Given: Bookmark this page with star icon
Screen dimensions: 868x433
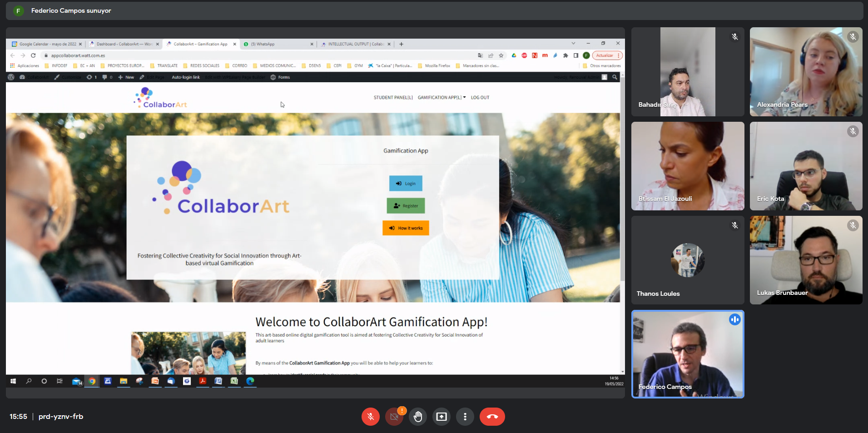Looking at the screenshot, I should (x=501, y=55).
